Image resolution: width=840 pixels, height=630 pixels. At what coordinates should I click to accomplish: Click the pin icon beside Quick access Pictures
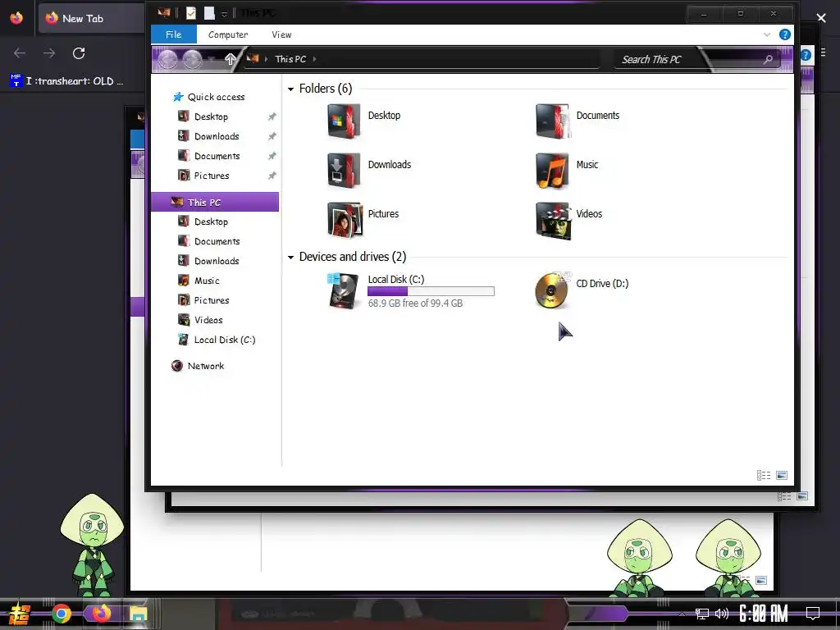(272, 176)
